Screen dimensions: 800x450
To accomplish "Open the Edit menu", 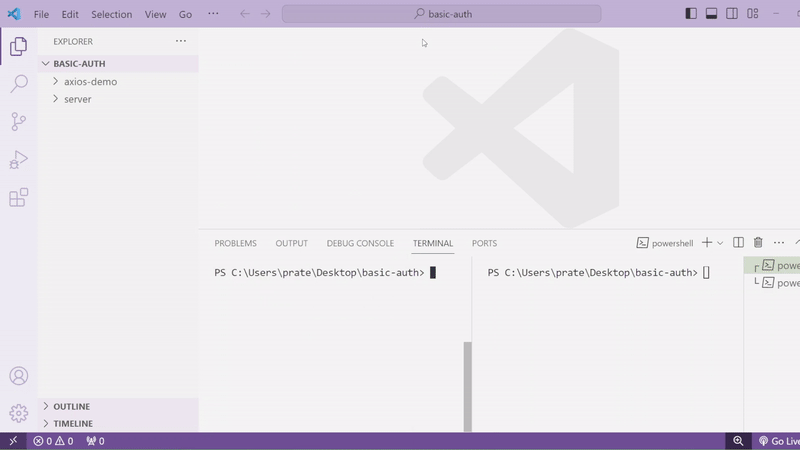I will [x=70, y=14].
